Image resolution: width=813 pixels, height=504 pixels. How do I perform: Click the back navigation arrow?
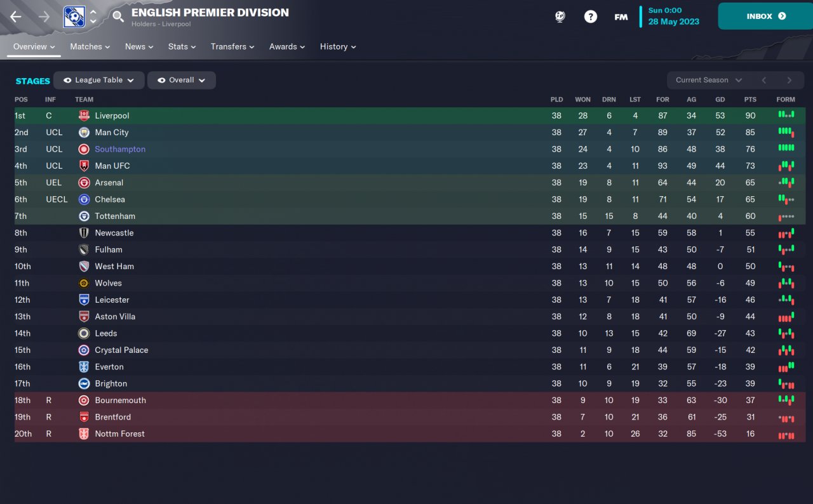click(16, 17)
